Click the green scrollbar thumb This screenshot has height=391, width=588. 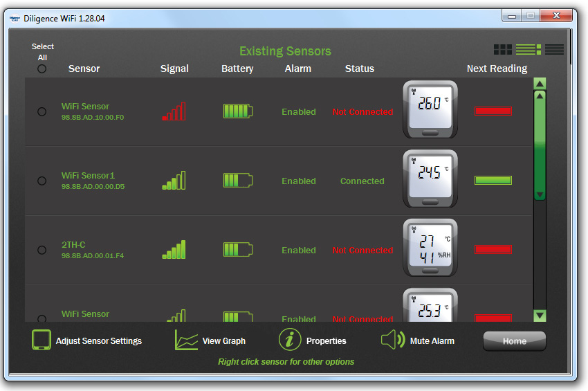[540, 145]
